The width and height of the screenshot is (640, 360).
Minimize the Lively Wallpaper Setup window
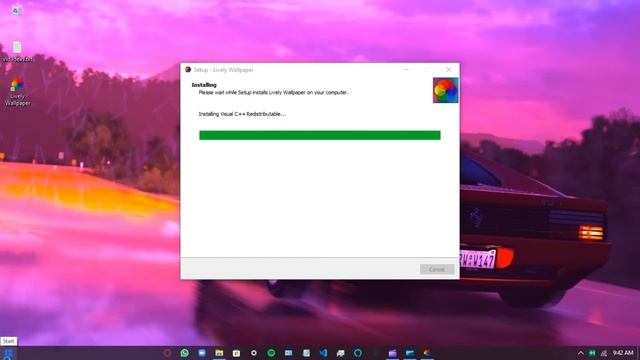[406, 70]
